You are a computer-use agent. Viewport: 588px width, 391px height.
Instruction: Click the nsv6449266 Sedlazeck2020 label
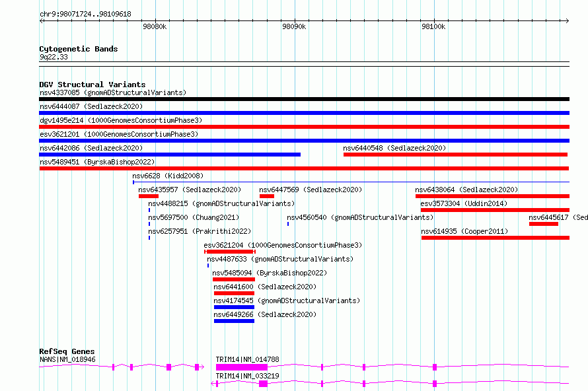265,314
